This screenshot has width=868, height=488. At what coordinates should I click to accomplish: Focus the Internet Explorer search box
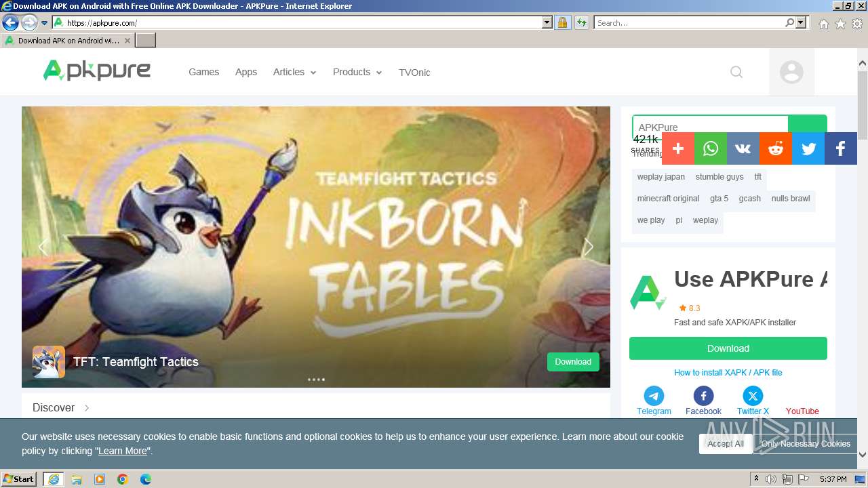click(690, 23)
